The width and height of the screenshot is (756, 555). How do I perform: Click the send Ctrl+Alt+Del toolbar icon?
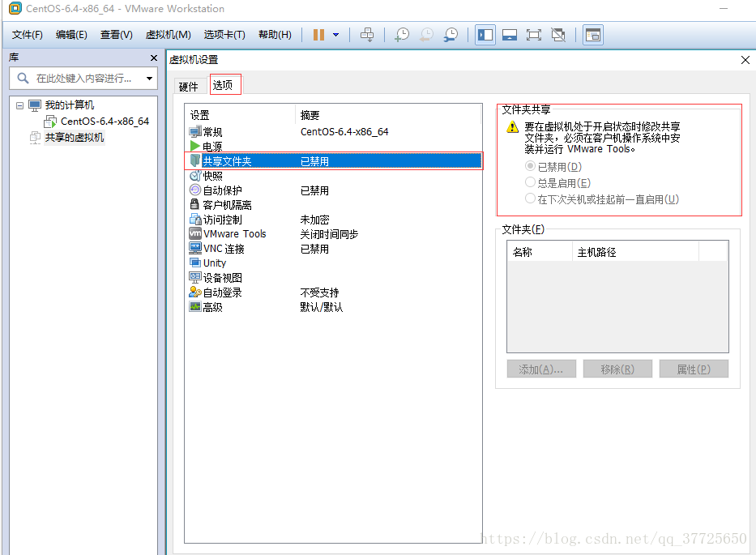(367, 35)
